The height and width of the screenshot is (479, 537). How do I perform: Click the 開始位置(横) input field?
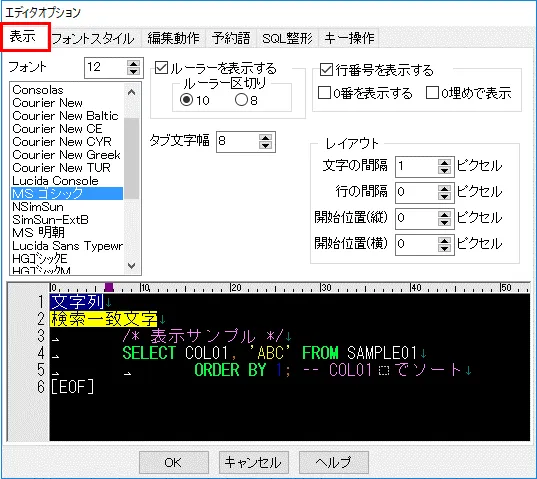pyautogui.click(x=417, y=244)
